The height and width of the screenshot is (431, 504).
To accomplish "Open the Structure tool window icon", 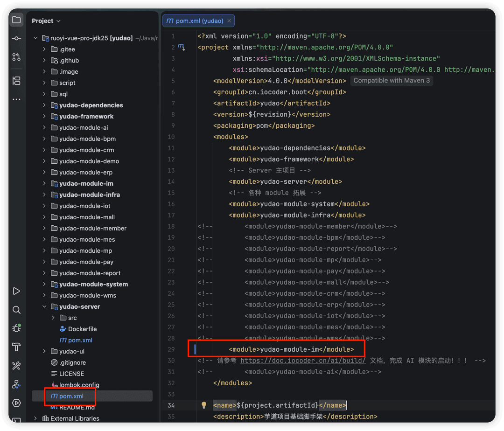I will click(16, 81).
